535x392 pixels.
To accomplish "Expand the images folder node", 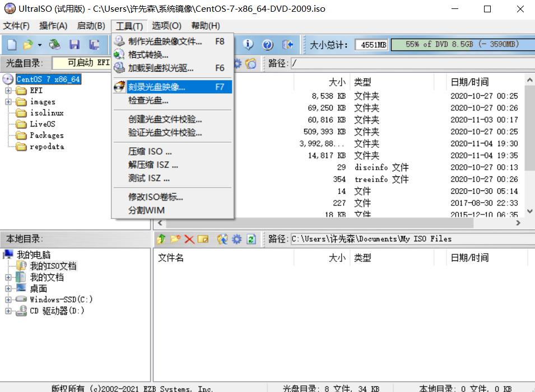I will 8,102.
